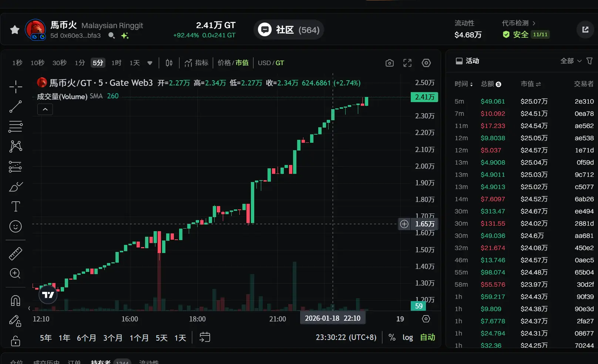Expand the chart to fullscreen

tap(407, 63)
